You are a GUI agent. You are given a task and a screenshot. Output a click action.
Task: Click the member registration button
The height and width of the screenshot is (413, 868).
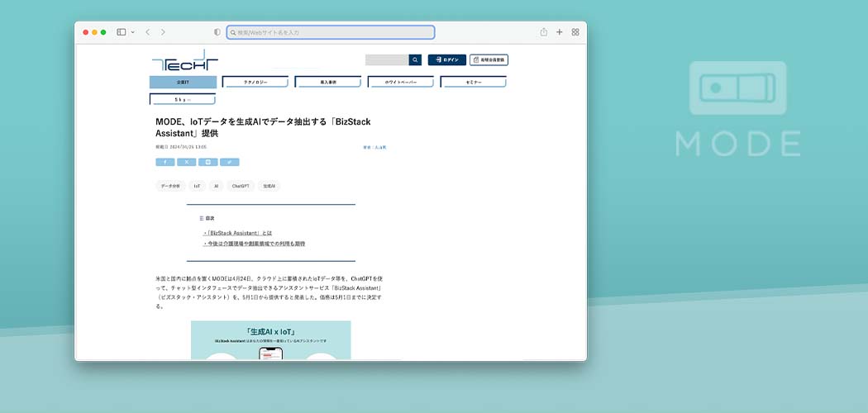[x=489, y=59]
